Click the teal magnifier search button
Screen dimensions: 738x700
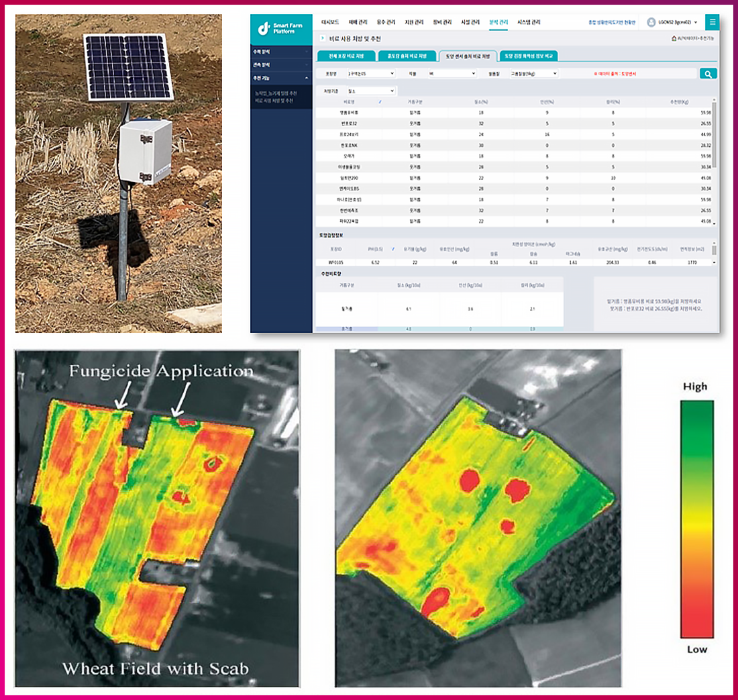pyautogui.click(x=708, y=73)
